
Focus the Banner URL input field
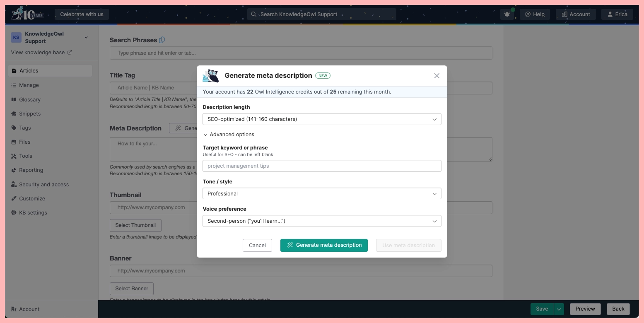click(x=301, y=271)
